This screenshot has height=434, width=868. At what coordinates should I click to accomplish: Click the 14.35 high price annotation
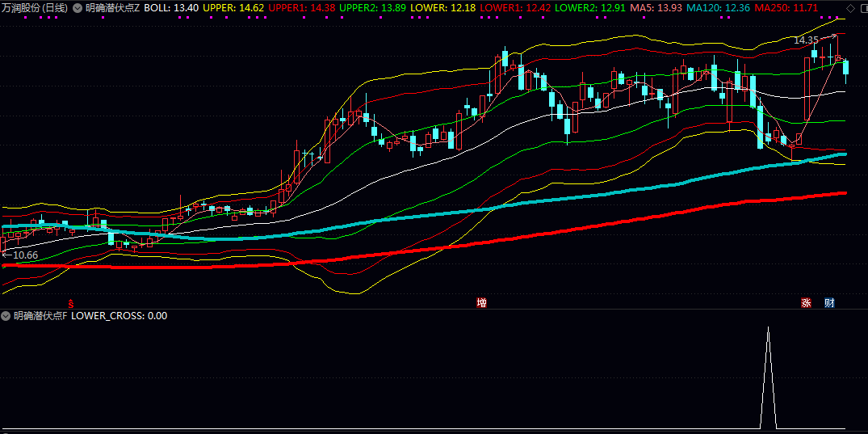click(806, 40)
